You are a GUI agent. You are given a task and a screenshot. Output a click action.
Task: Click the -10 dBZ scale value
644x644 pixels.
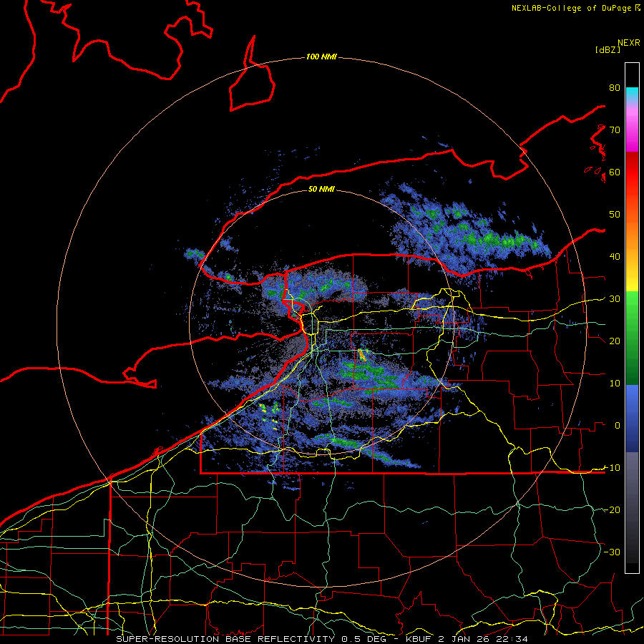tap(612, 467)
